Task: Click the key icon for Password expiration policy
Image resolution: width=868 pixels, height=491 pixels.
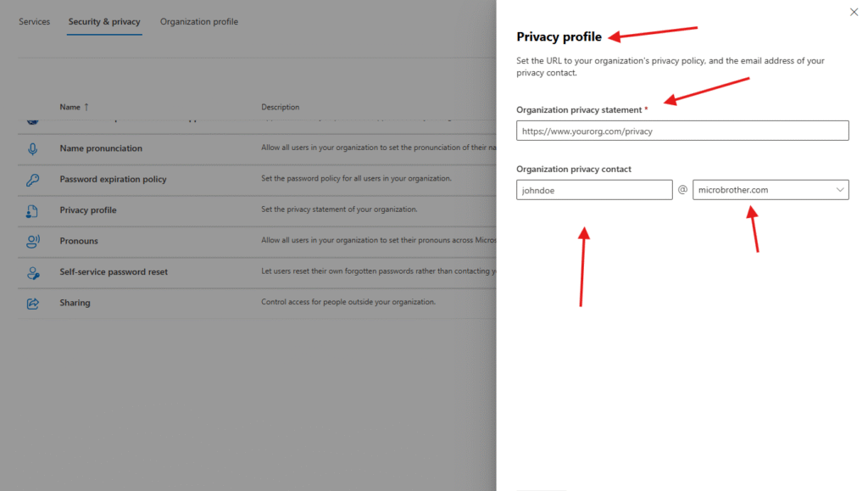Action: tap(33, 180)
